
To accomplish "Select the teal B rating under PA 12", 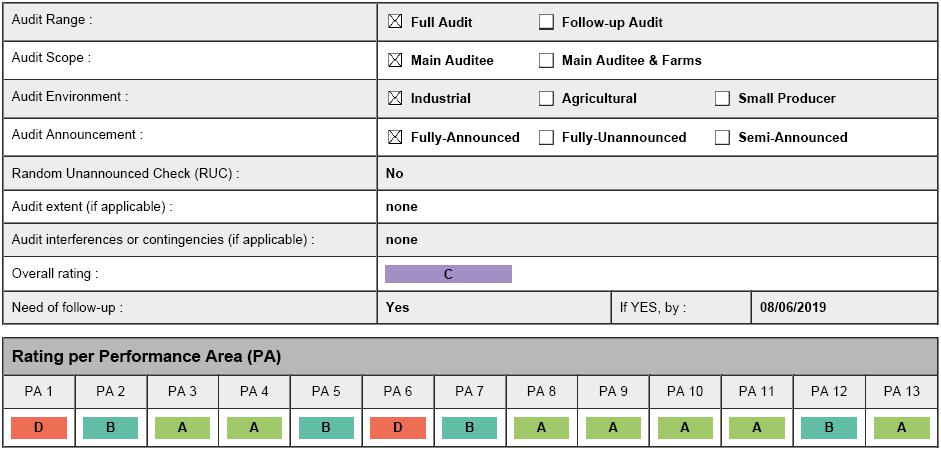I will click(829, 428).
